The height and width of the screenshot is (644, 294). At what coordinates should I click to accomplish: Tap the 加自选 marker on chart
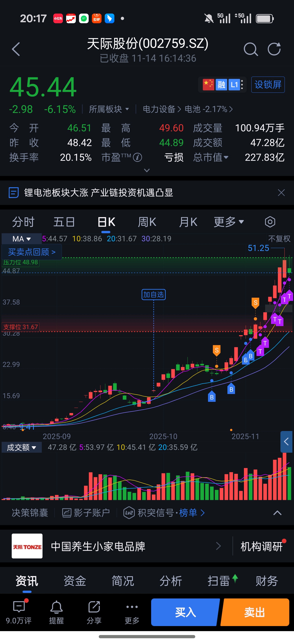click(153, 294)
